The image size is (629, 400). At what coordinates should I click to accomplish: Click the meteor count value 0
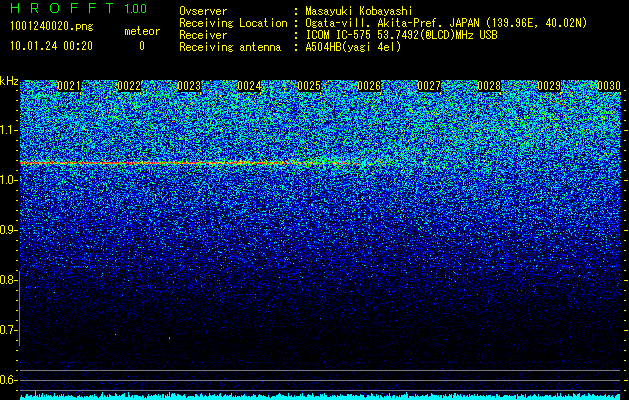[142, 46]
